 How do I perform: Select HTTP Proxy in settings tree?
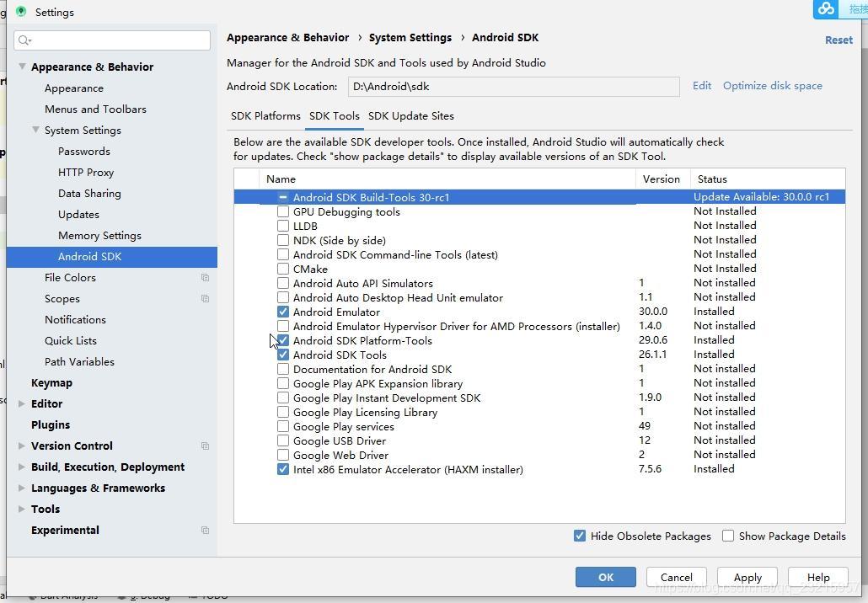[86, 173]
